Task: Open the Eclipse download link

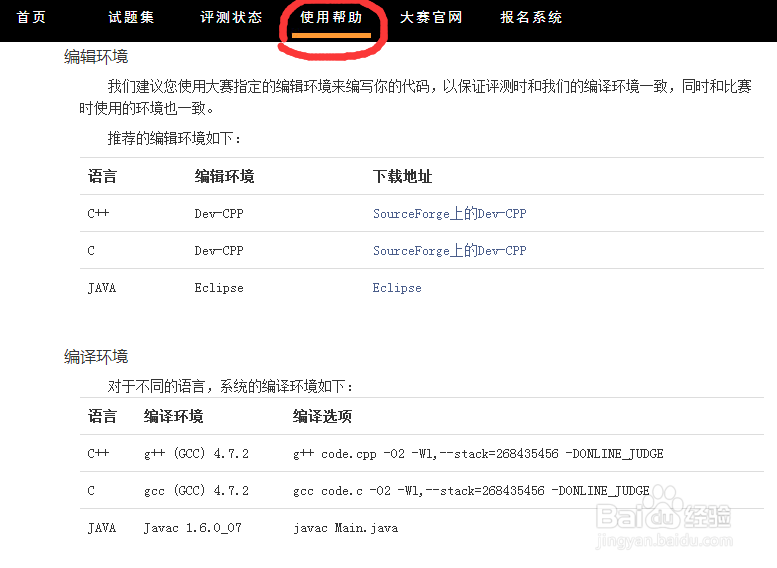Action: pyautogui.click(x=397, y=288)
